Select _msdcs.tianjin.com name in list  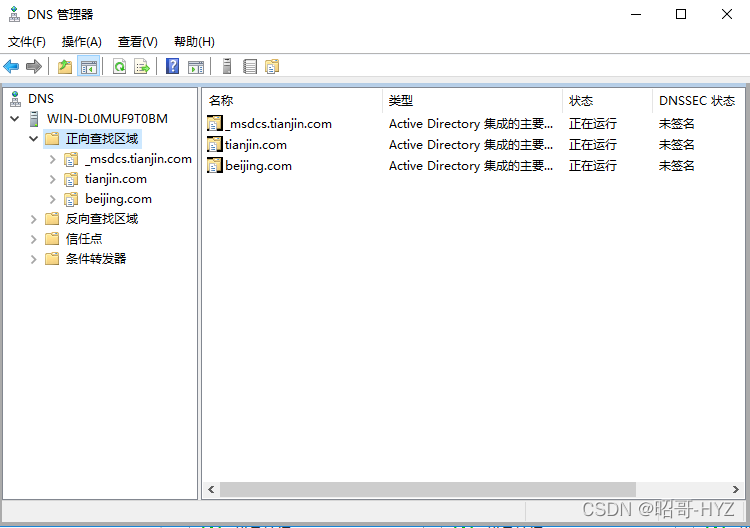coord(278,123)
